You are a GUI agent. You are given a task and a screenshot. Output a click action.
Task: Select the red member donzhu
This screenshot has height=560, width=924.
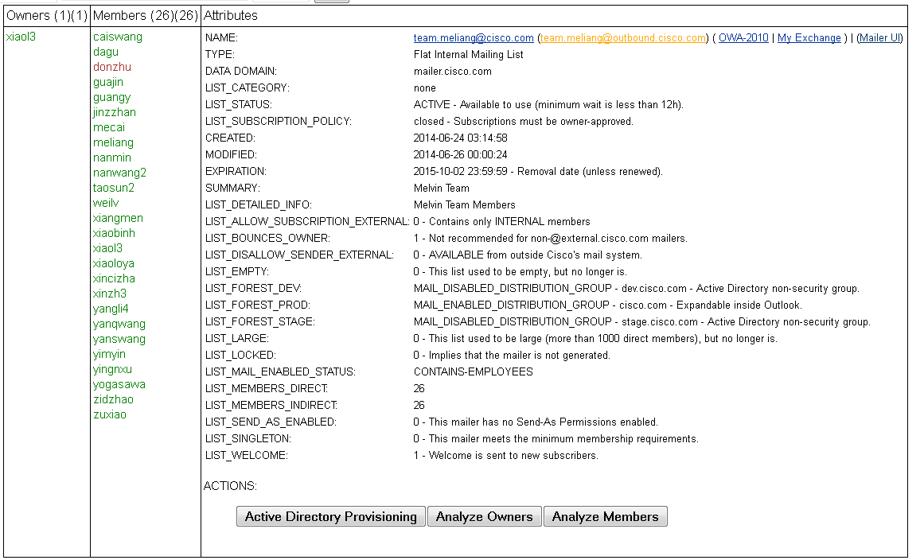pyautogui.click(x=112, y=67)
